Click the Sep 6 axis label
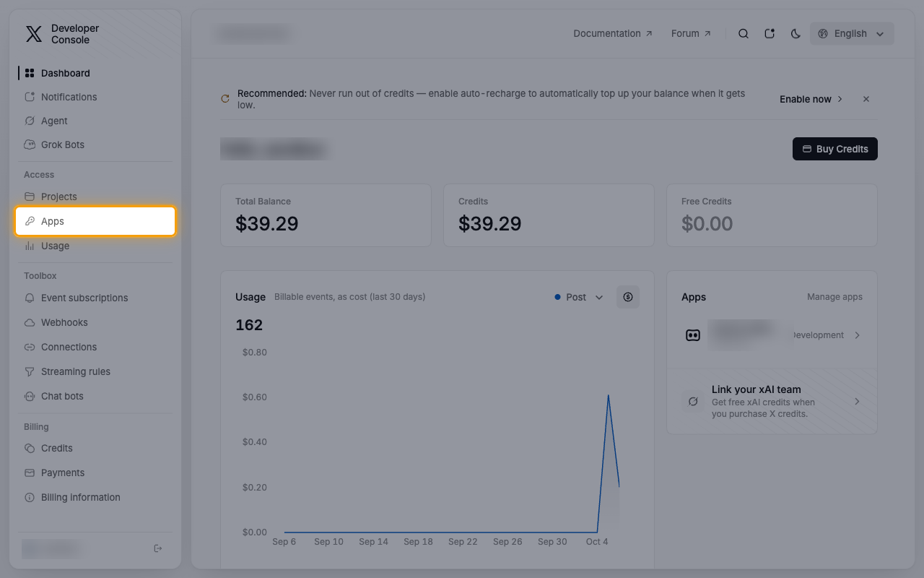This screenshot has height=578, width=924. coord(284,542)
